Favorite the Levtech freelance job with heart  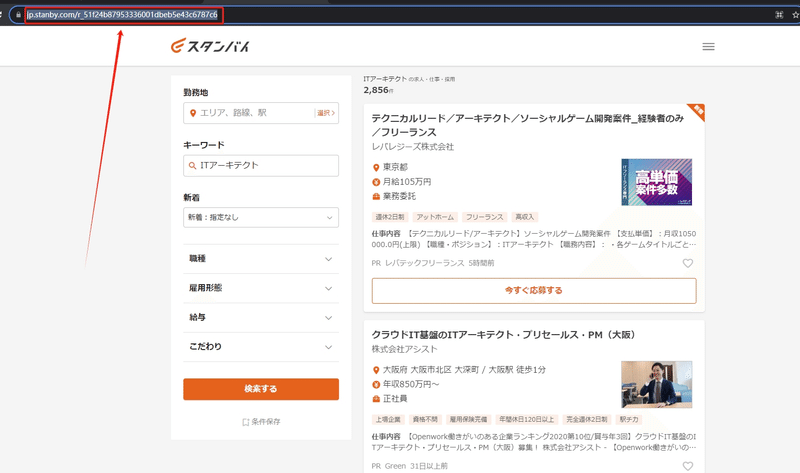click(x=688, y=263)
